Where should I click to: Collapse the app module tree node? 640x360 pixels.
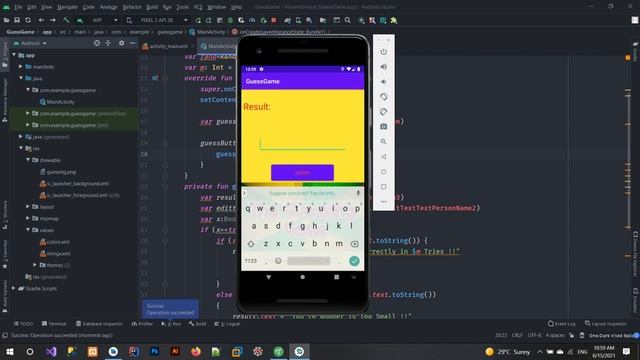tap(14, 55)
